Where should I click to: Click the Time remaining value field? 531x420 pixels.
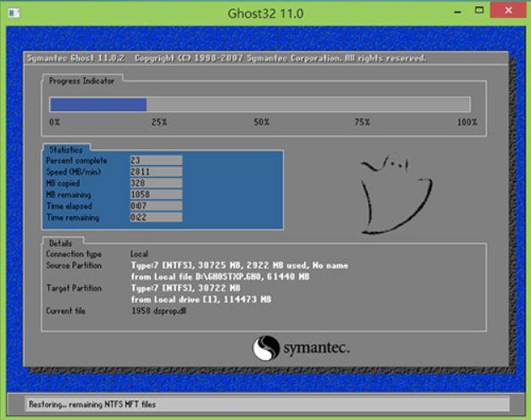click(155, 218)
